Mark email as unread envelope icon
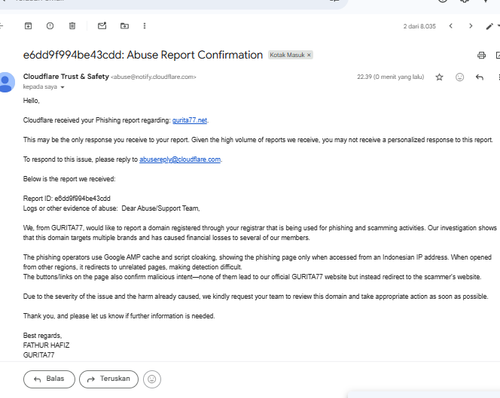Screen dimensions: 500x398 (102, 26)
